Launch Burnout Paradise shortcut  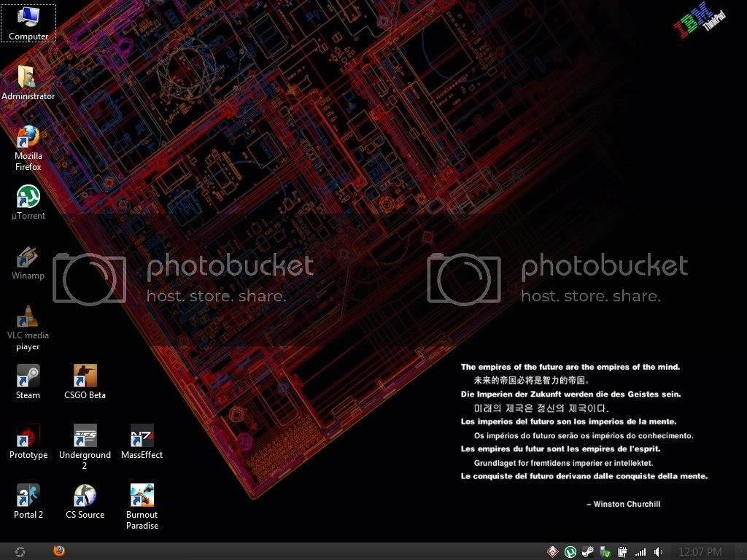click(142, 497)
